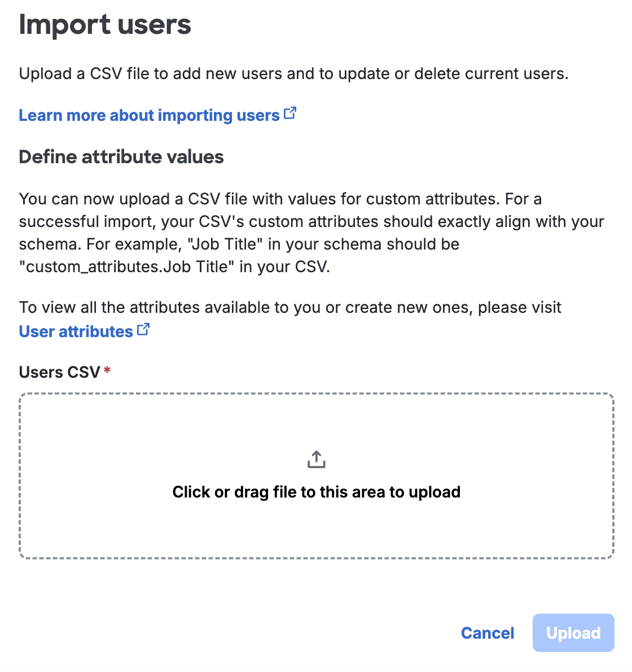Click Cancel to dismiss the import dialog
Image resolution: width=632 pixels, height=672 pixels.
tap(488, 633)
